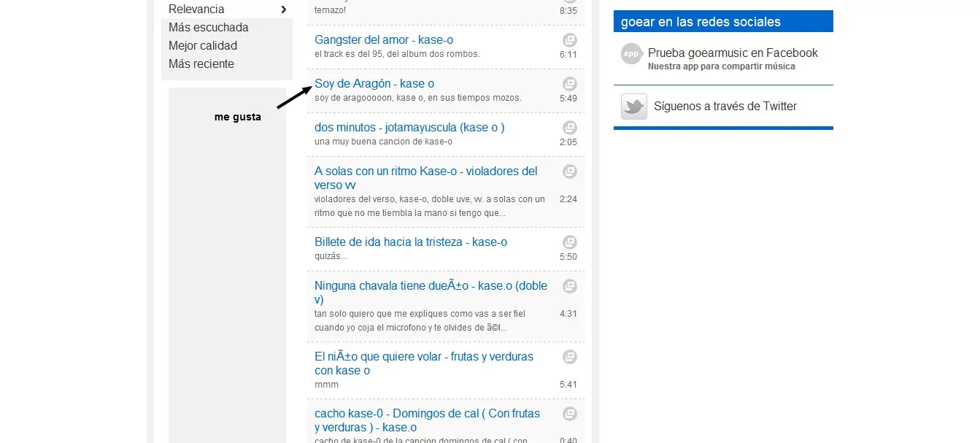Click the playlist icon beside El niño que quiere volar
The width and height of the screenshot is (980, 443).
point(569,357)
